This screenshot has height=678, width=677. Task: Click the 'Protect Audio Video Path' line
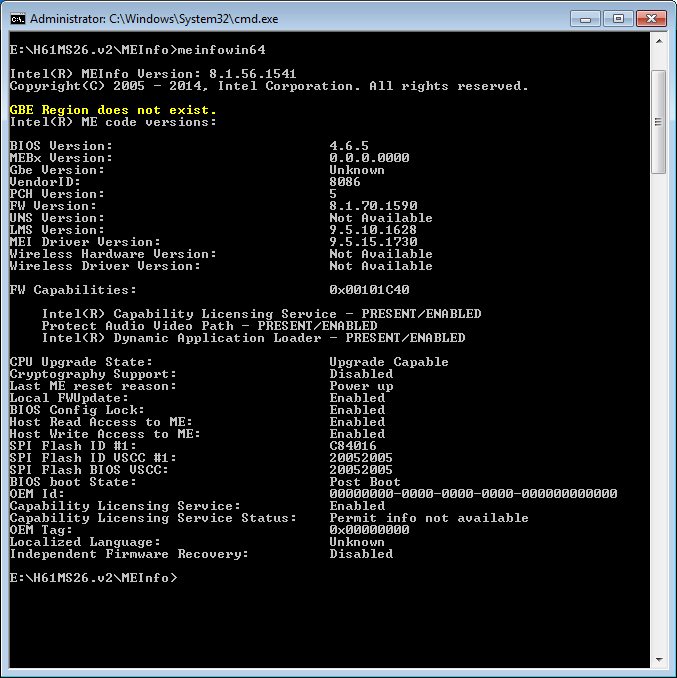click(x=209, y=326)
